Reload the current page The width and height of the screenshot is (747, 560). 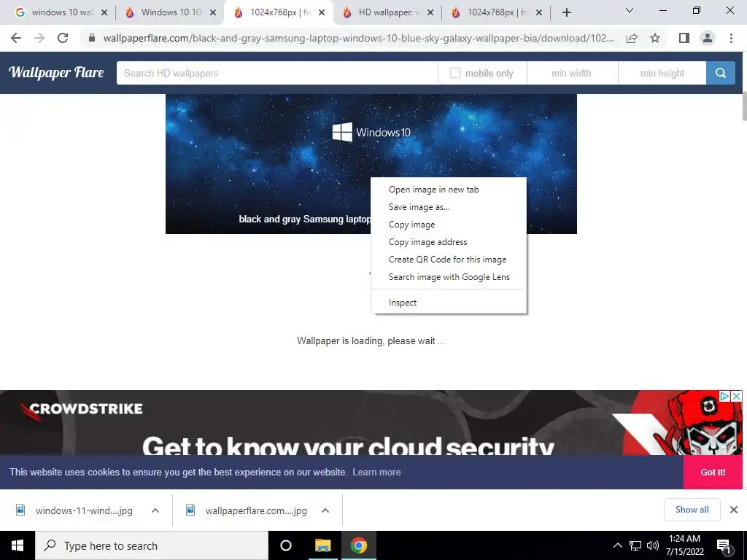[63, 38]
